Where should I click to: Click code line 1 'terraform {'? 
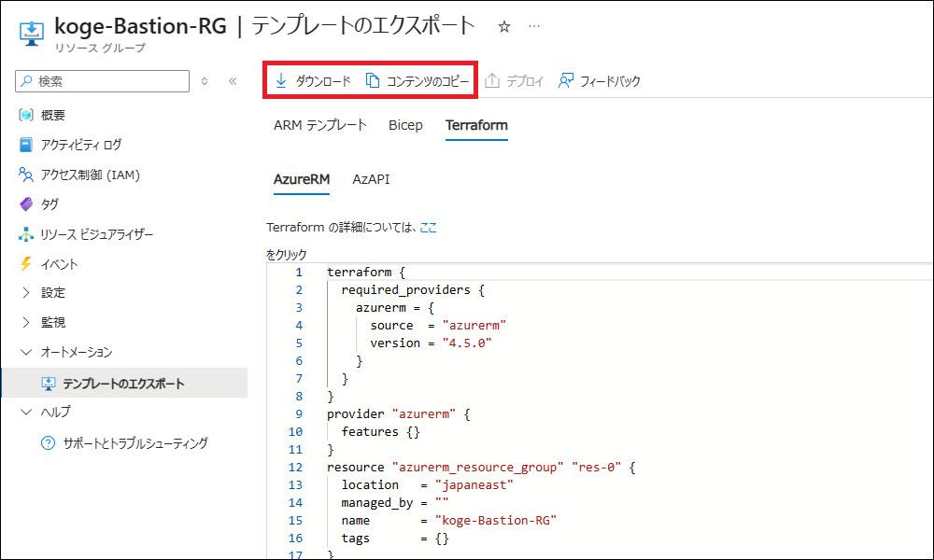click(366, 272)
